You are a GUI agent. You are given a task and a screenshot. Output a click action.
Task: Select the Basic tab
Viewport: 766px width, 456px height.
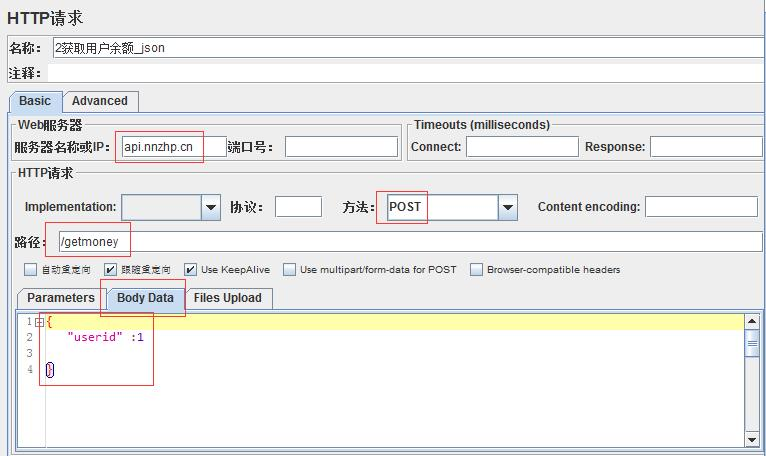tap(35, 102)
